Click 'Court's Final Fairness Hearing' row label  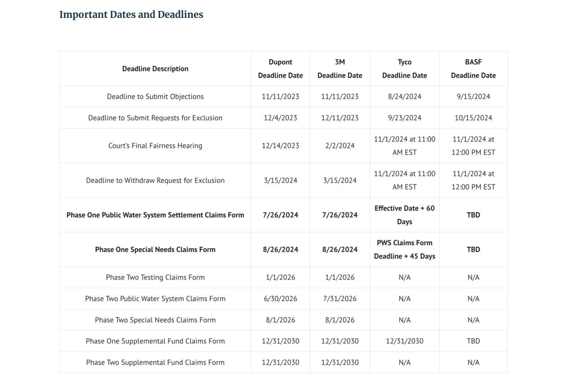pos(155,146)
